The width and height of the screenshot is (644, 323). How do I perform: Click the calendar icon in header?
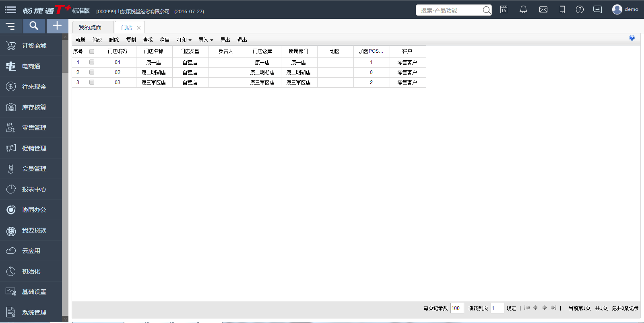point(504,10)
